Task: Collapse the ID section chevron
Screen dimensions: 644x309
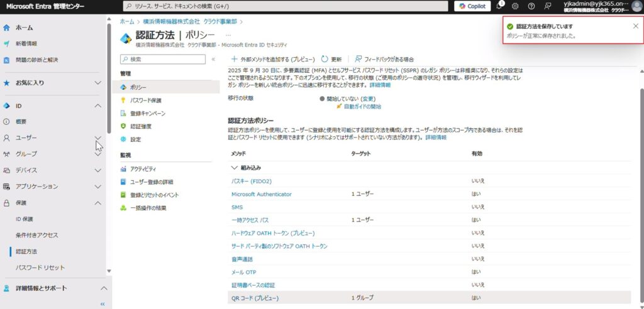Action: [97, 106]
